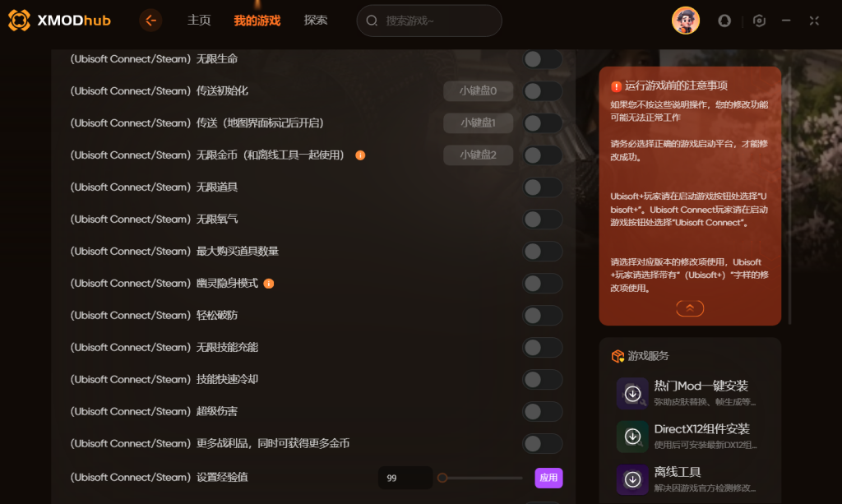Click the purple 应用 button

548,478
